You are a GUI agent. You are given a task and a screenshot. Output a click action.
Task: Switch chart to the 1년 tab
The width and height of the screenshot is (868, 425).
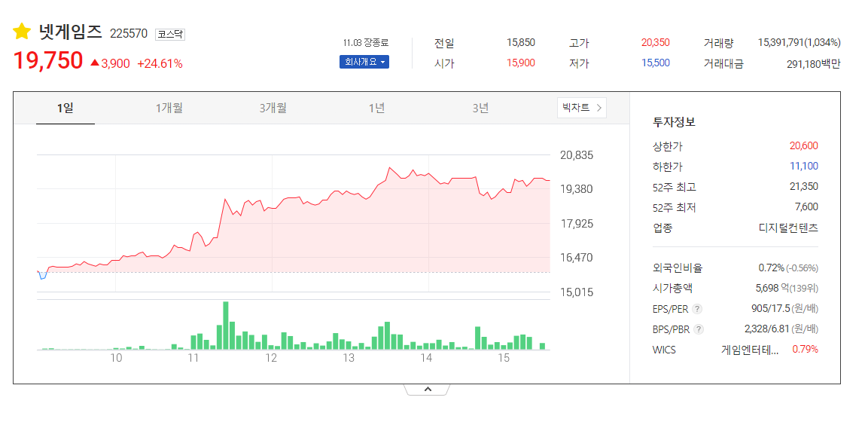coord(376,108)
